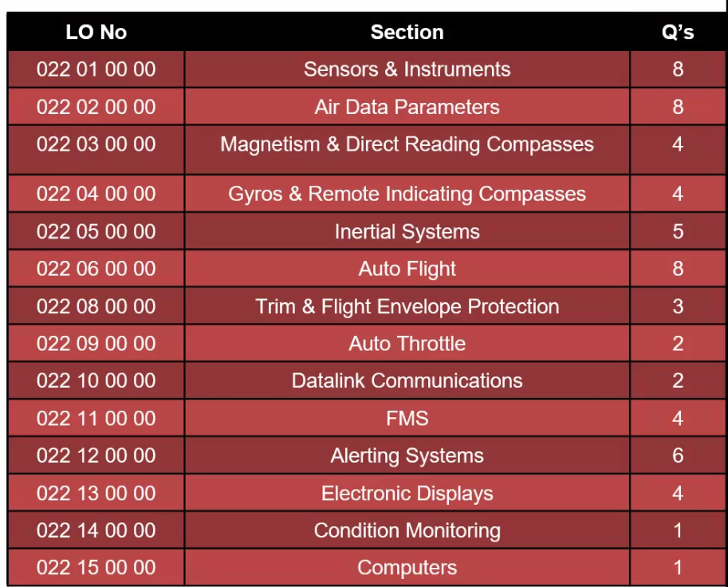
Task: Select the Alerting Systems row
Action: [407, 455]
